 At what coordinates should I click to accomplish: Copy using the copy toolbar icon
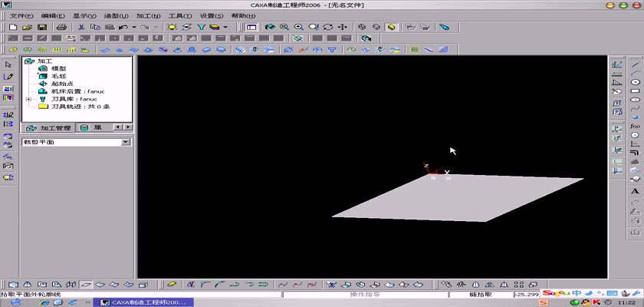coord(95,27)
